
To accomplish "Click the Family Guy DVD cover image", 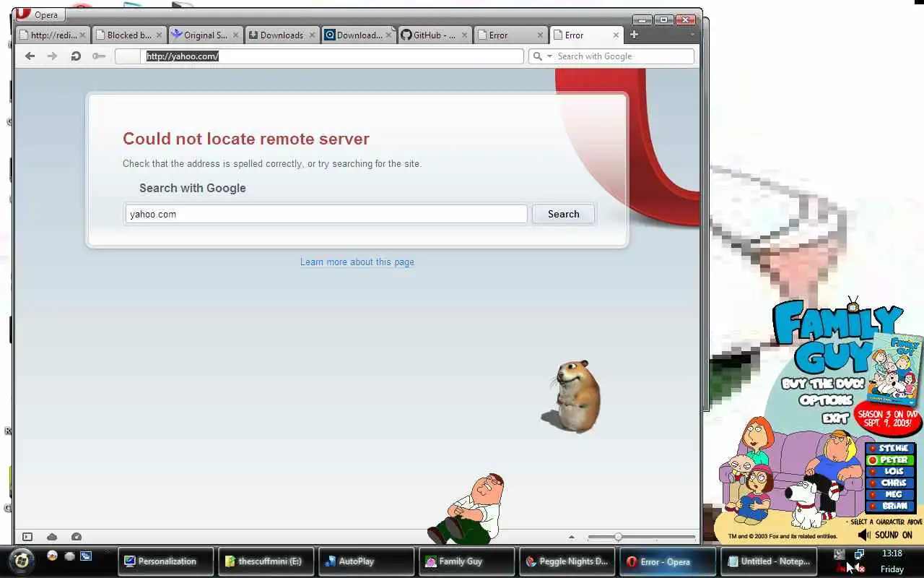I will pyautogui.click(x=895, y=370).
